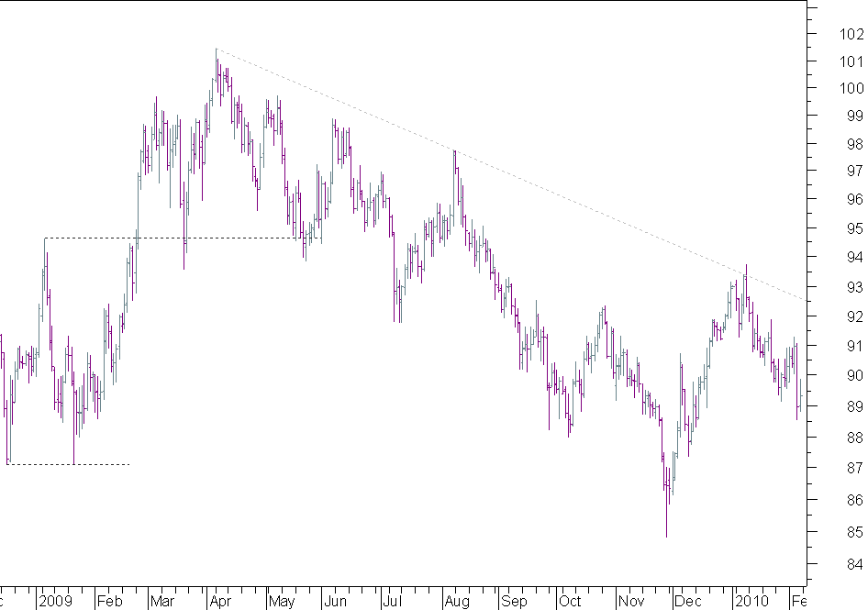868x610 pixels.
Task: Click the 101 price label
Action: click(851, 61)
